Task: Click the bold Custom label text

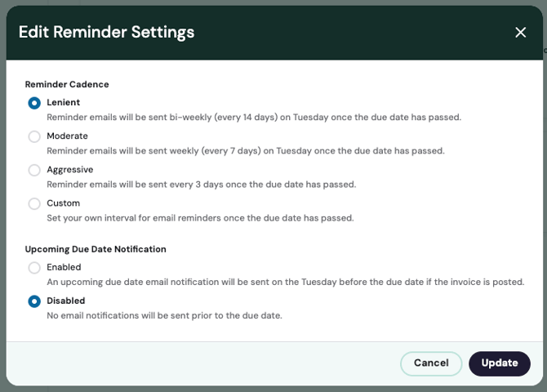Action: (x=64, y=203)
